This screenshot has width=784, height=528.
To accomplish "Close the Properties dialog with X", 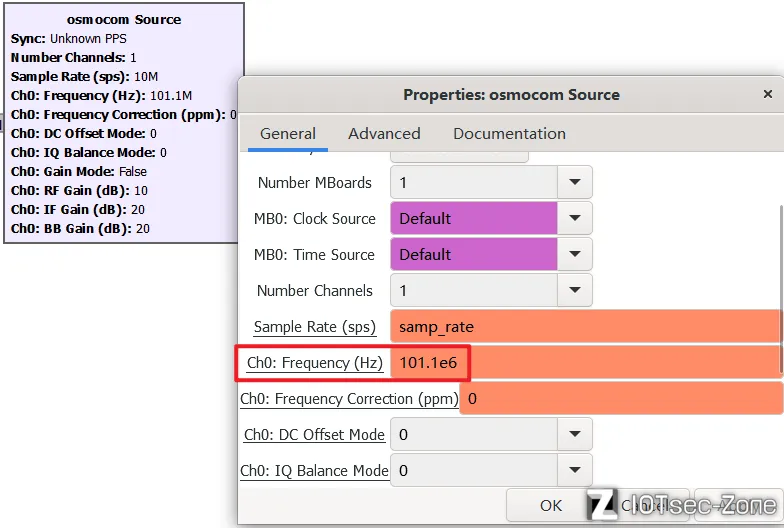I will (768, 94).
